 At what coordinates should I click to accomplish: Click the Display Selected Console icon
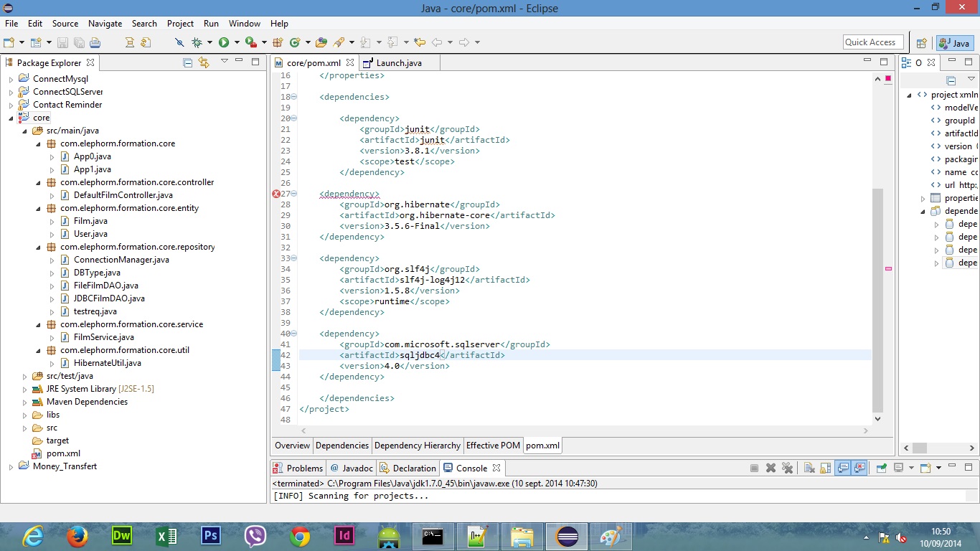[898, 468]
